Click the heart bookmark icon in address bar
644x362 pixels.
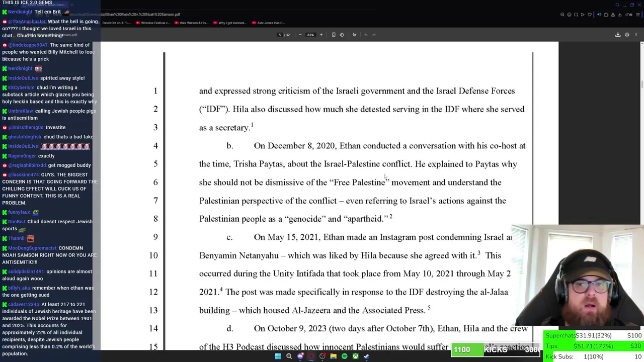(590, 15)
